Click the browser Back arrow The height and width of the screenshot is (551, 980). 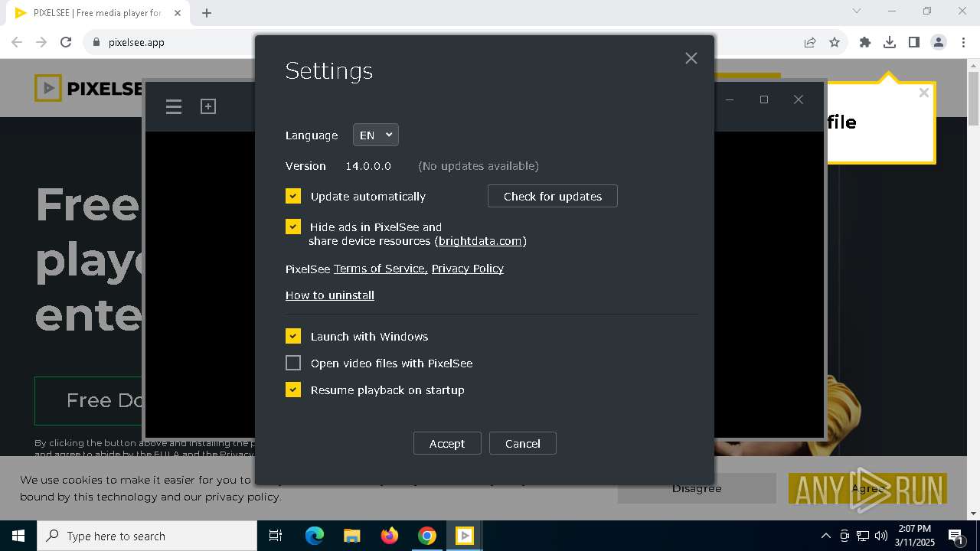(17, 42)
